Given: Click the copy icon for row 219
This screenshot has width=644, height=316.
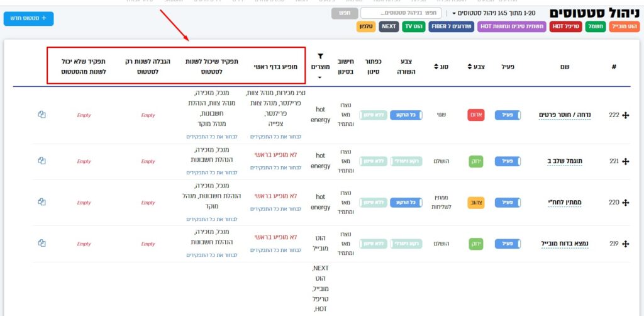Looking at the screenshot, I should tap(42, 243).
